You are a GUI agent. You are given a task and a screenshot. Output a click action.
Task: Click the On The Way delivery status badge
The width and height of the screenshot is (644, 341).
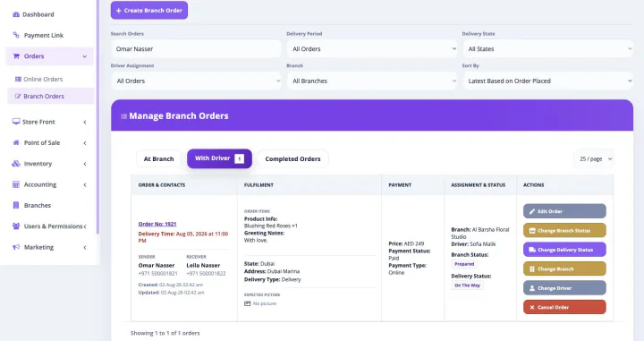pyautogui.click(x=467, y=286)
